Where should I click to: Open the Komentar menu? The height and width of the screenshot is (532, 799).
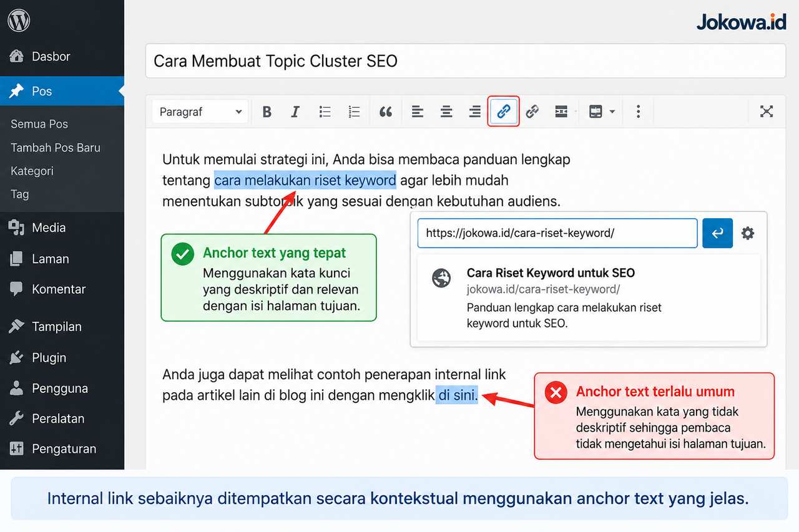click(62, 289)
